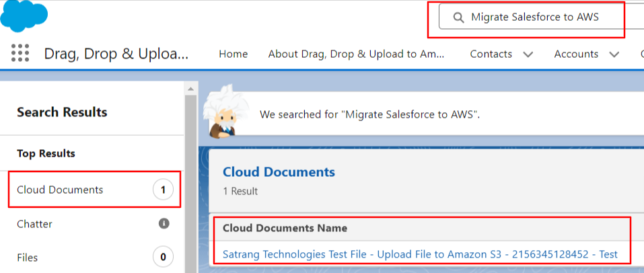Click the sidebar scrollbar up arrow
The height and width of the screenshot is (273, 644).
(x=190, y=88)
